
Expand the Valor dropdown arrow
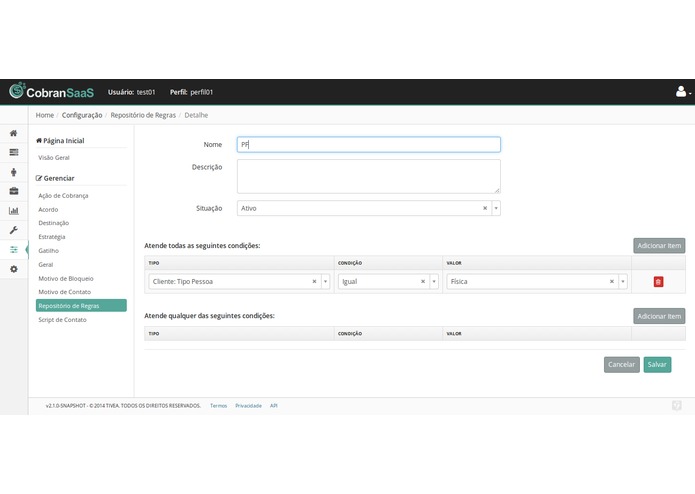[x=623, y=281]
